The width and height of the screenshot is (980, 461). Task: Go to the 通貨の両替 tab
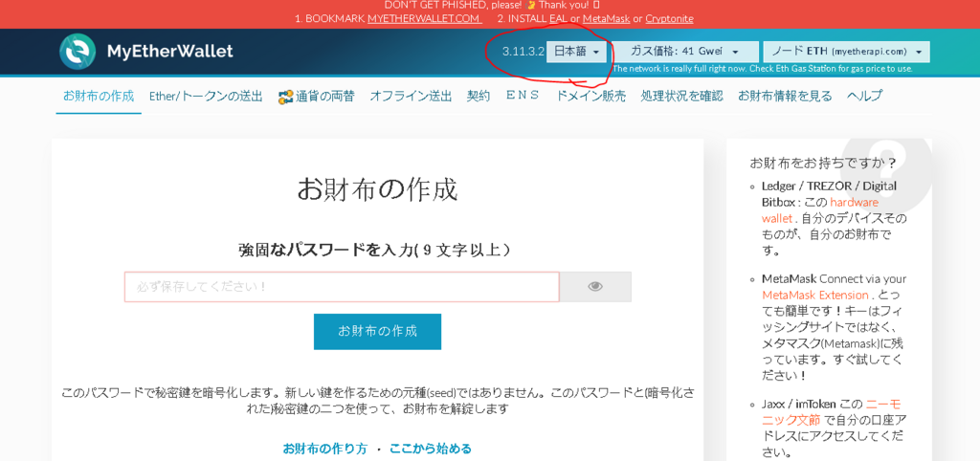[325, 97]
